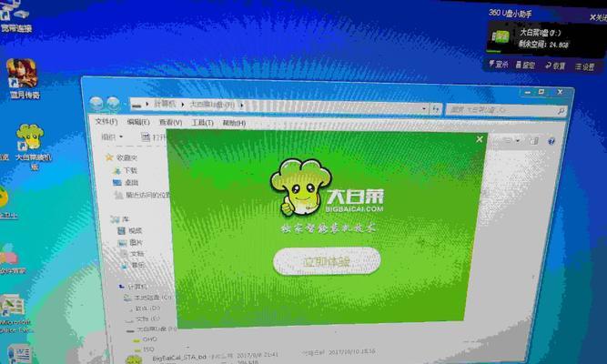Click 设置 in 360 U盘小助手

585,66
